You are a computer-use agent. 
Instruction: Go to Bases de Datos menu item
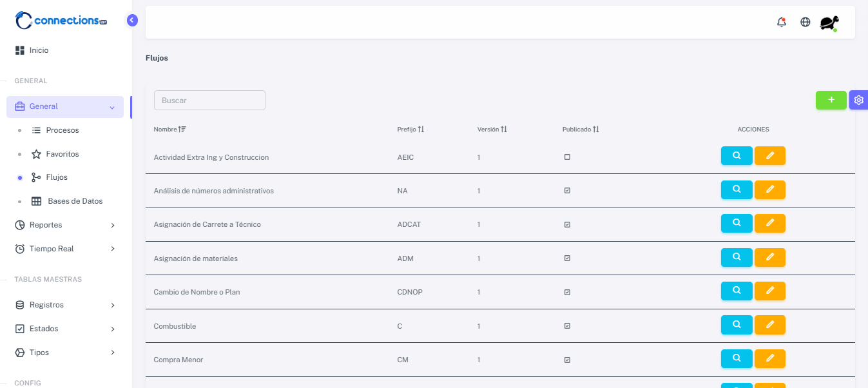[74, 201]
